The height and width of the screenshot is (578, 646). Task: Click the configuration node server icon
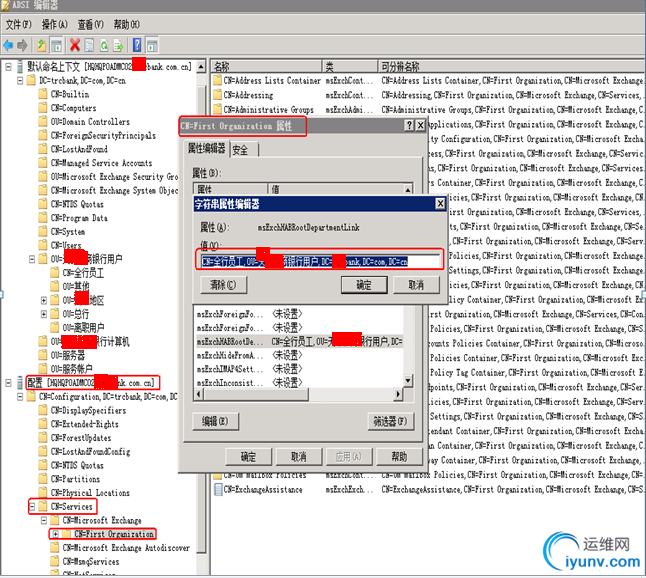click(19, 383)
